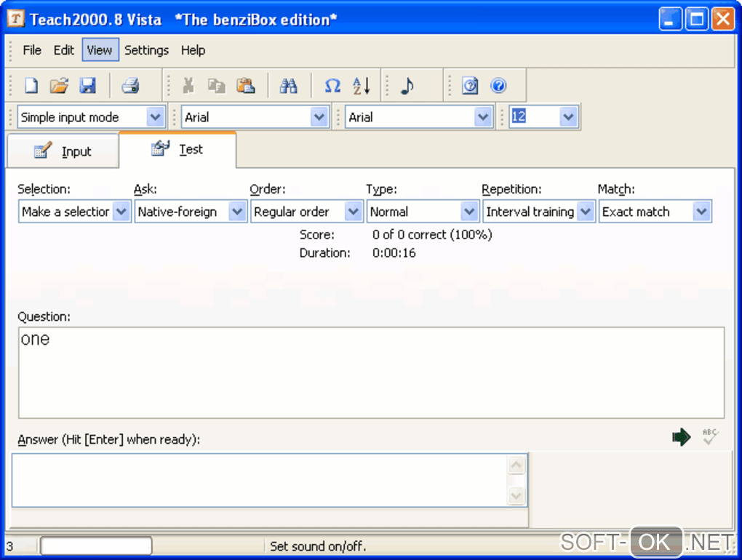Open the Settings menu
The image size is (742, 560).
pos(146,50)
